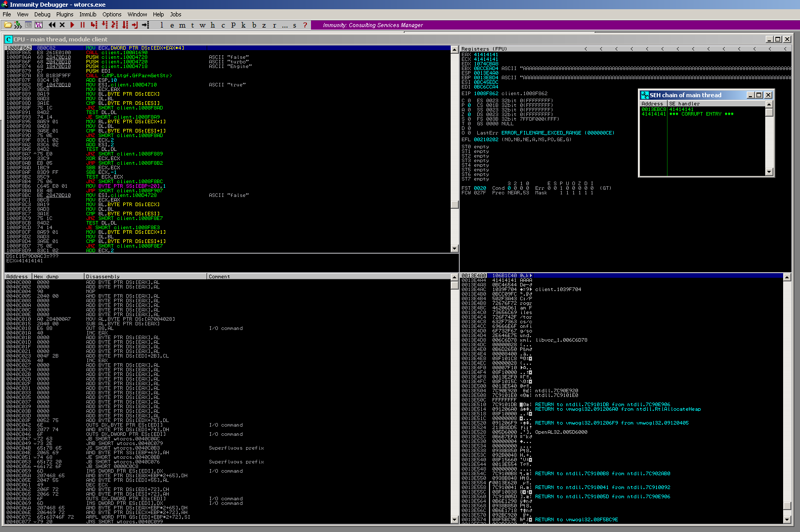The width and height of the screenshot is (800, 532).
Task: Pause execution with the pause icon
Action: pyautogui.click(x=82, y=25)
